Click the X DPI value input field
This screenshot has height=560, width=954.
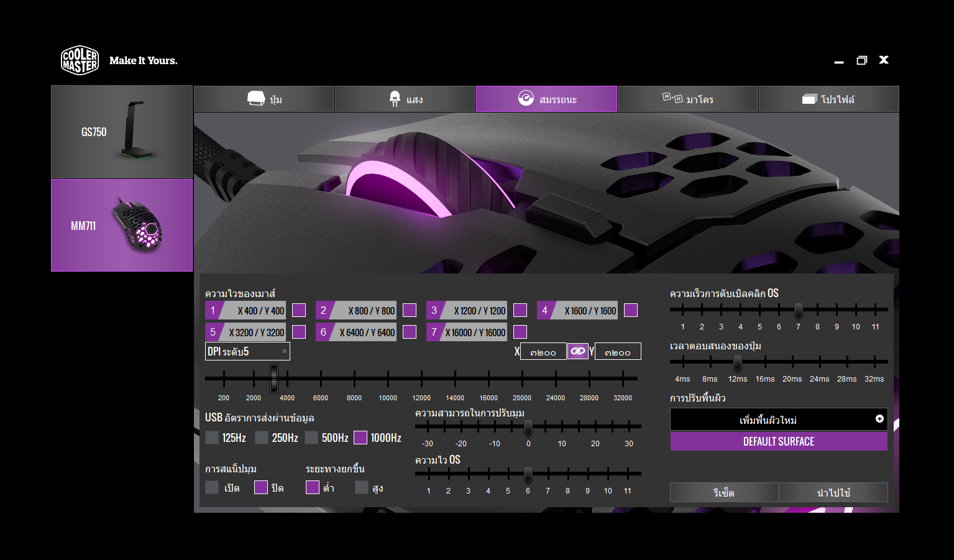(x=543, y=352)
